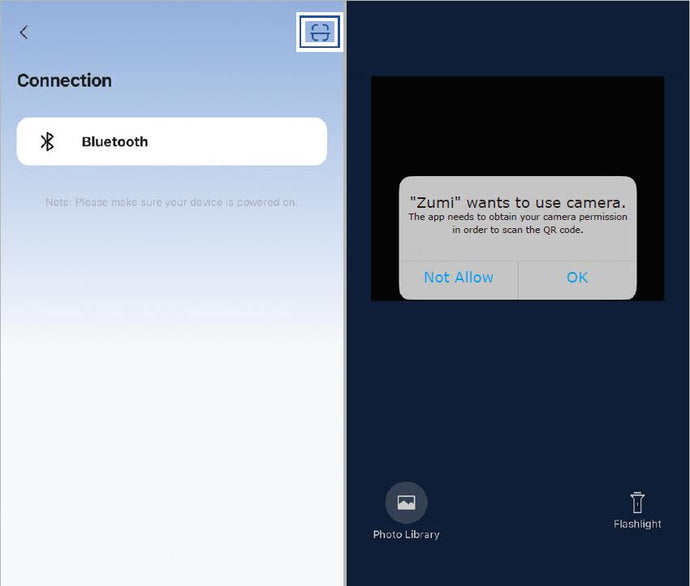The height and width of the screenshot is (586, 690).
Task: Click the note about device being powered on
Action: click(171, 202)
